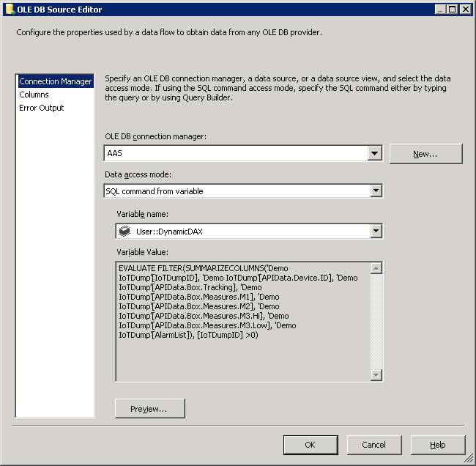Click the Variable Value scrollbar track
Image resolution: width=476 pixels, height=466 pixels.
(376, 322)
